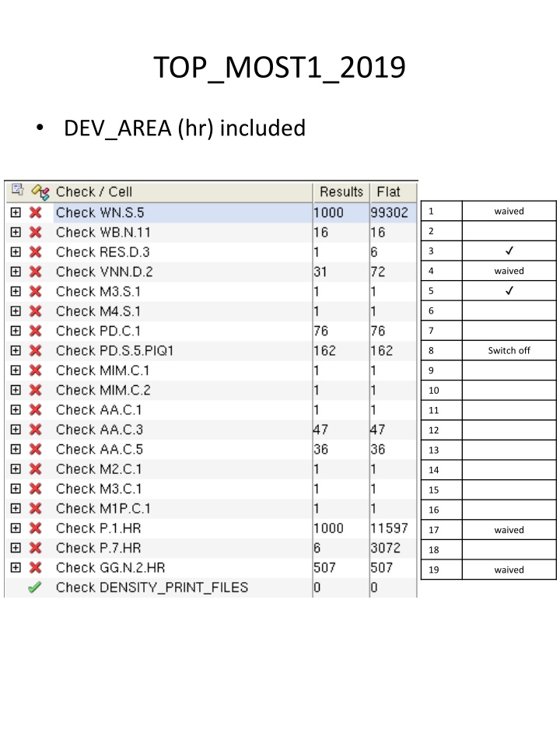The image size is (560, 747).
Task: Click the 99302 flat count value
Action: (x=389, y=212)
